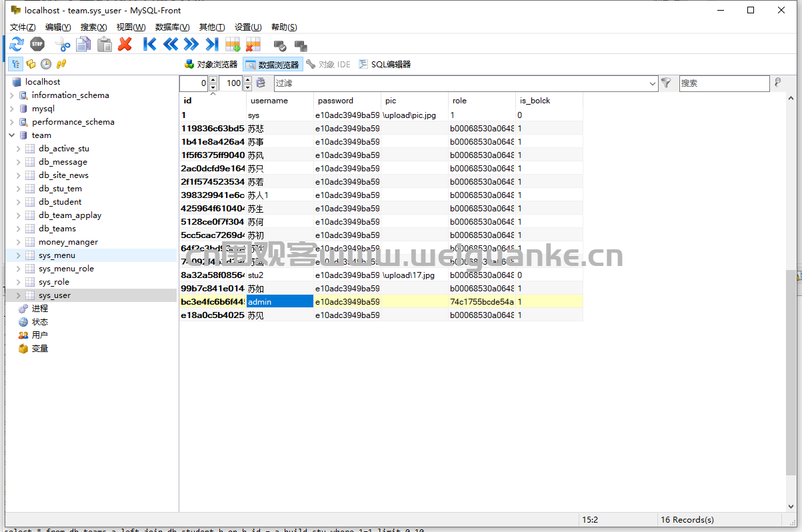Jump to last record icon
Image resolution: width=802 pixels, height=532 pixels.
coord(212,45)
